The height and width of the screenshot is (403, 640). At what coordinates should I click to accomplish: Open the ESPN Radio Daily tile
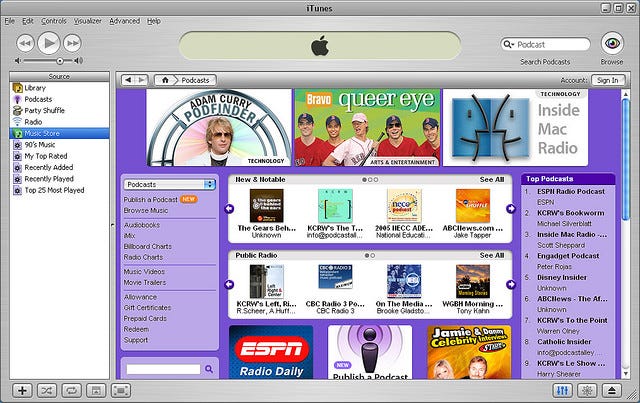[271, 352]
